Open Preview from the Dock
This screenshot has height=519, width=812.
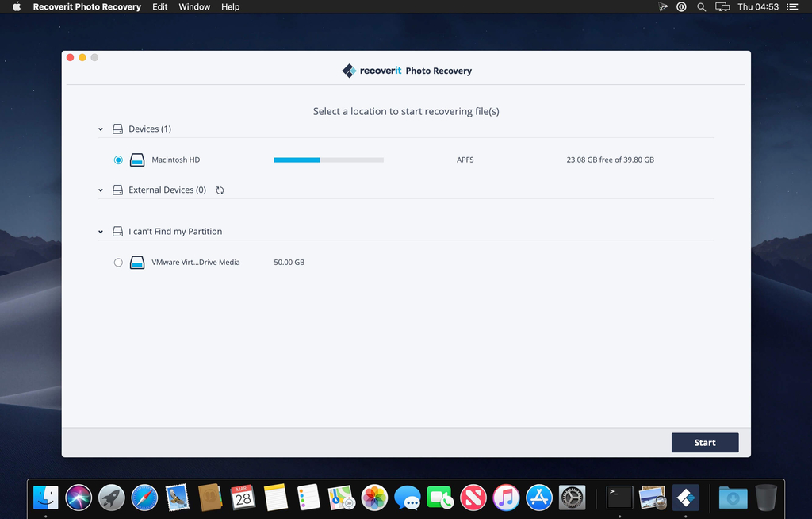coord(653,498)
